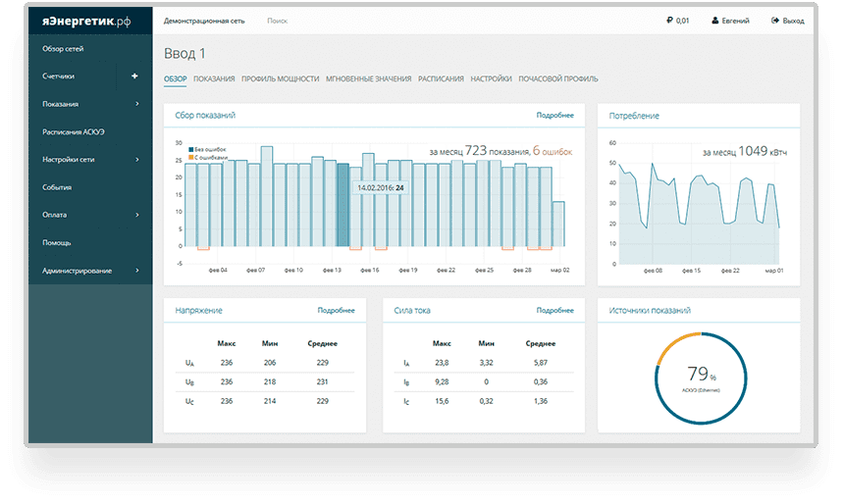The width and height of the screenshot is (843, 504).
Task: Expand the Настройки сети sidebar submenu
Action: pos(136,159)
